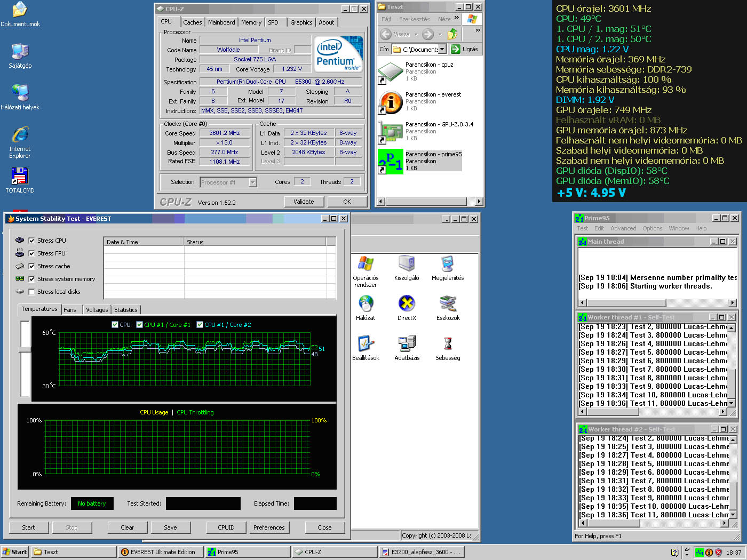Open the TOTALCMD desktop icon

(20, 177)
